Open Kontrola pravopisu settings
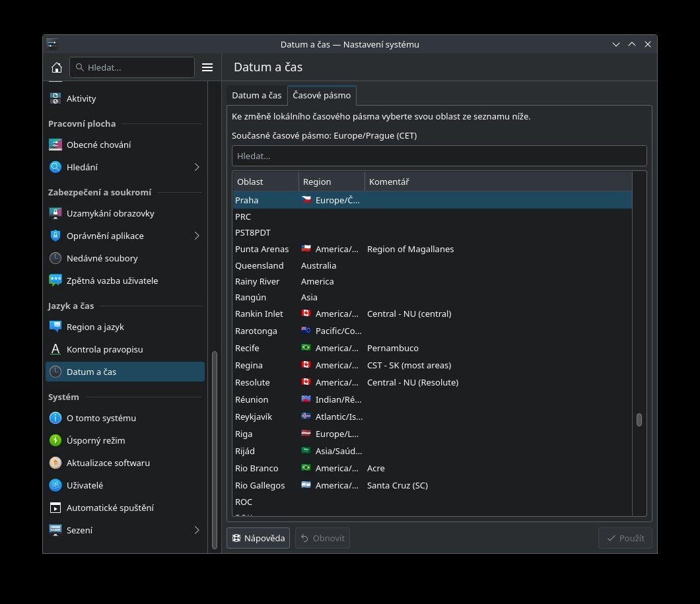 coord(104,349)
